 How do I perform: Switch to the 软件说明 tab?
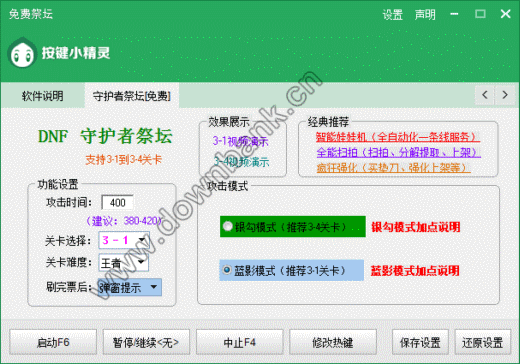[x=43, y=96]
